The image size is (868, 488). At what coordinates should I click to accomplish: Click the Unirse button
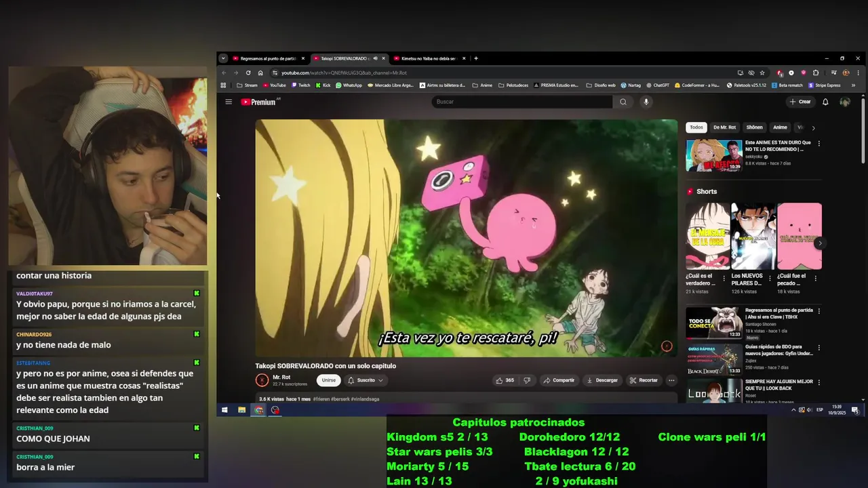(328, 380)
